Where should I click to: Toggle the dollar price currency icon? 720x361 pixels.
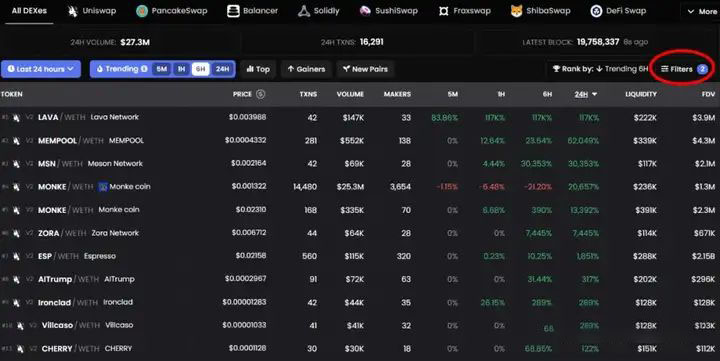click(x=260, y=94)
